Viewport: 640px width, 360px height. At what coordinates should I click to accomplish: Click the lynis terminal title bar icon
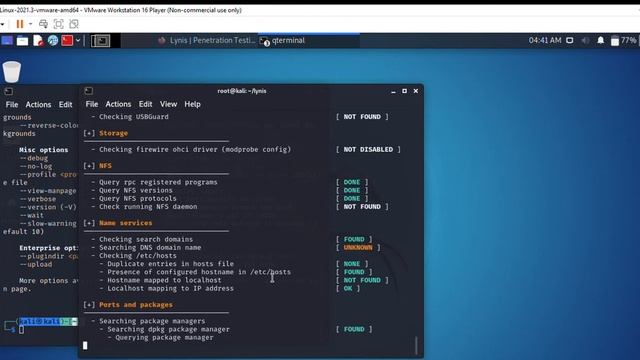point(89,91)
